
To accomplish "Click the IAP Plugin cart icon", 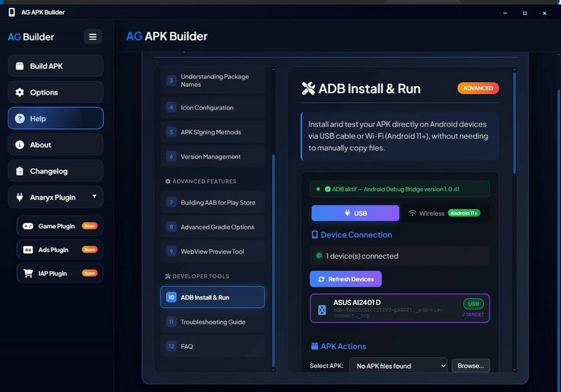I will [x=28, y=273].
